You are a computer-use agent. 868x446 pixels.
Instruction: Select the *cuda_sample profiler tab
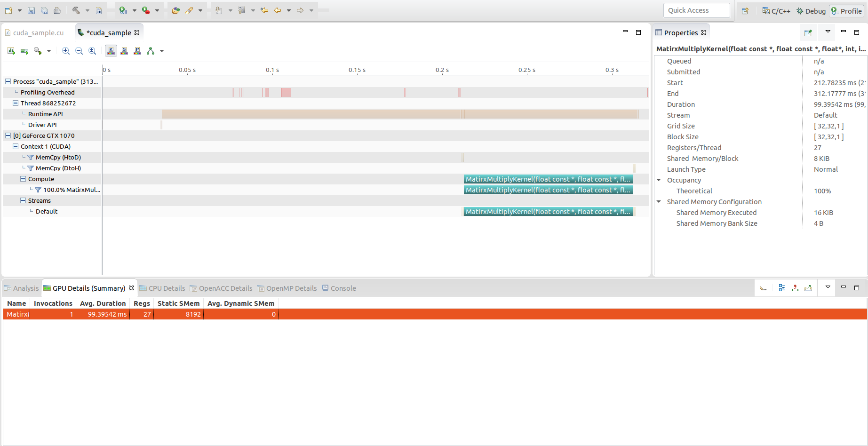(109, 32)
